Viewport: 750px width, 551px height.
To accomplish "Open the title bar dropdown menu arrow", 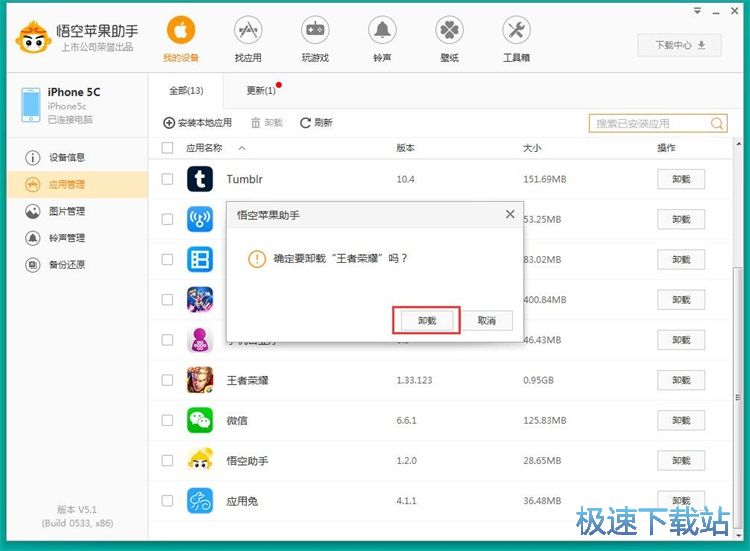I will [697, 11].
